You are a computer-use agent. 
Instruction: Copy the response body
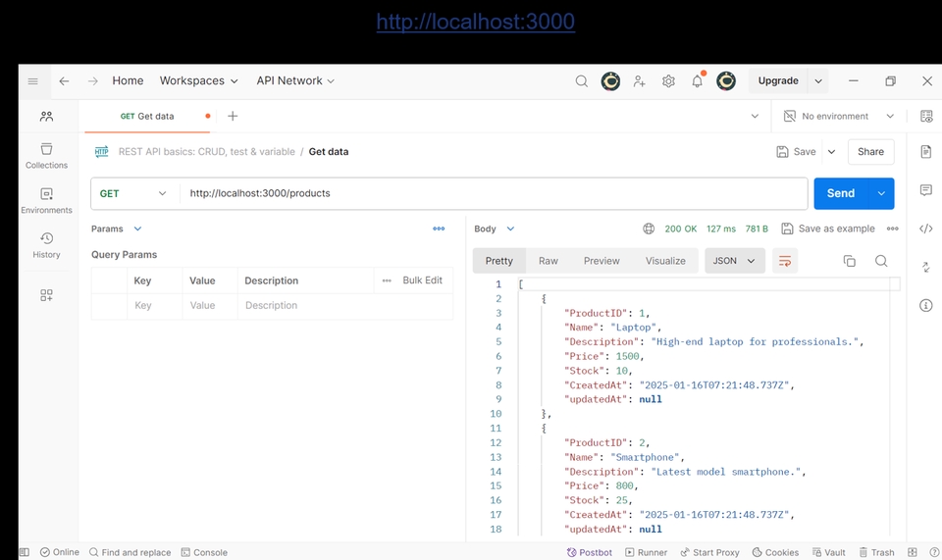pyautogui.click(x=849, y=261)
